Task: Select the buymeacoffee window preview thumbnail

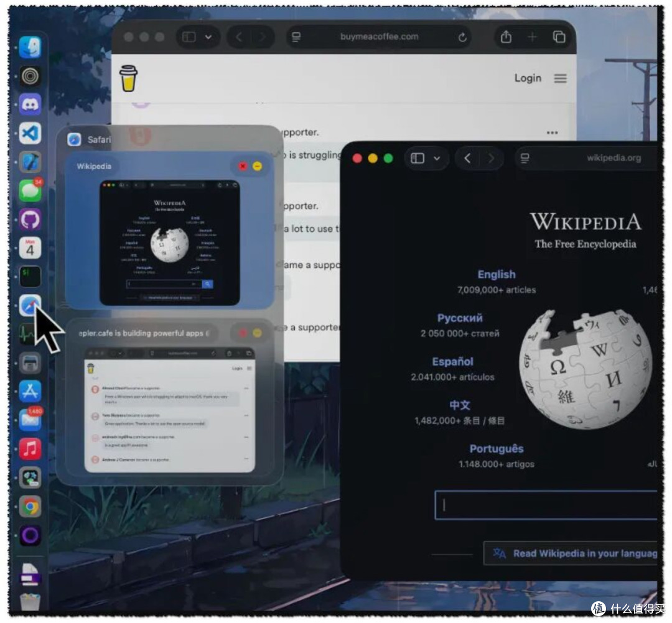Action: click(x=170, y=410)
